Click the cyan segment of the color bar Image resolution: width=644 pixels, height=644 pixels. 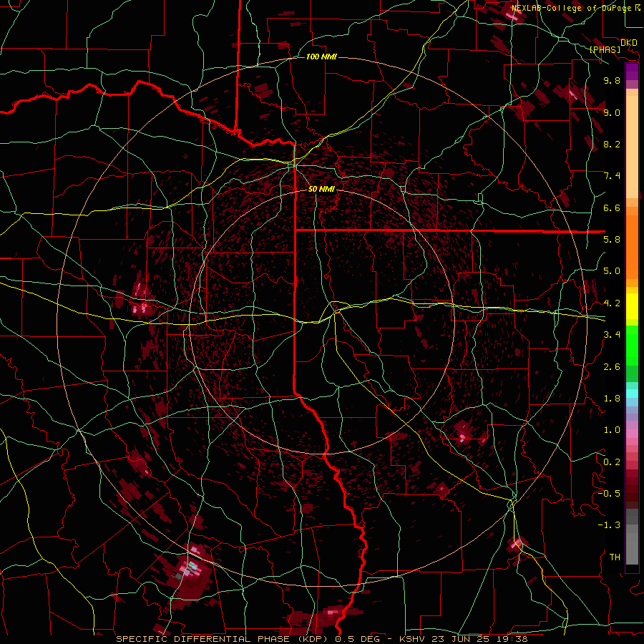coord(632,394)
